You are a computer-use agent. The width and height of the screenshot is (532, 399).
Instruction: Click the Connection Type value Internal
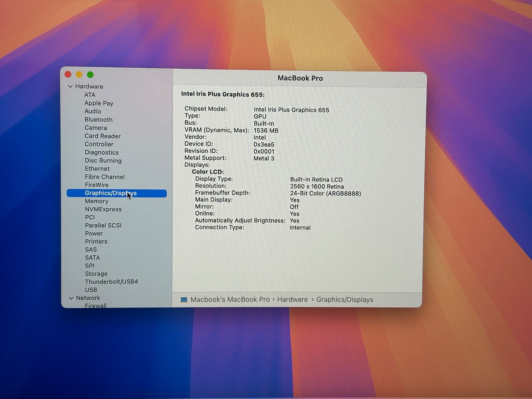coord(300,228)
